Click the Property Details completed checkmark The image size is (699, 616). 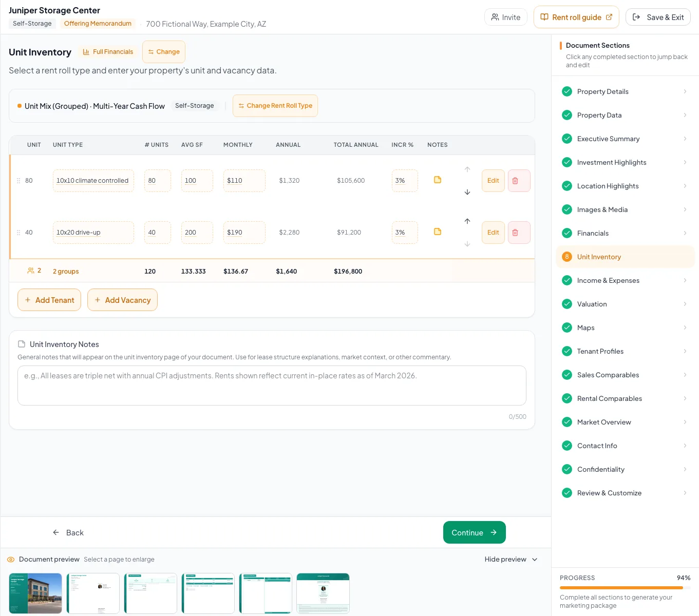coord(567,91)
